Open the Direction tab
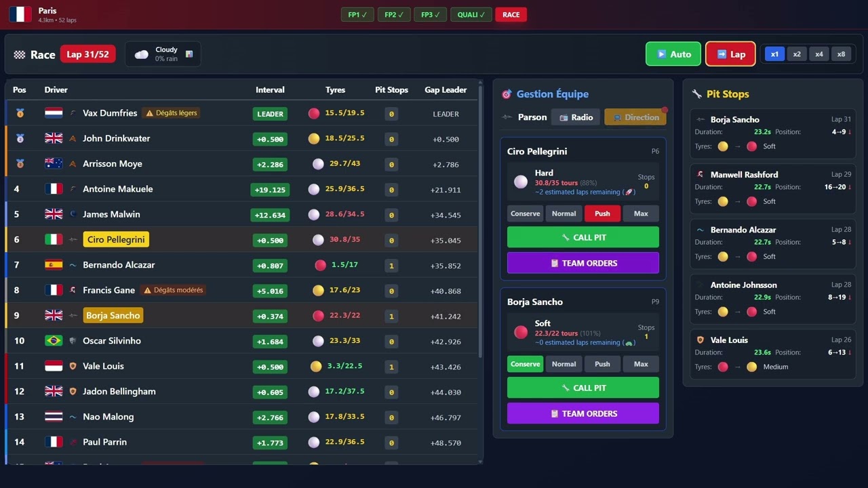 coord(635,117)
